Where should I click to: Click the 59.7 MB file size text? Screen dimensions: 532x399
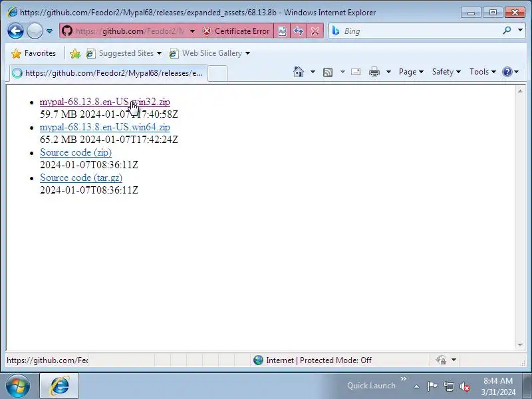pos(59,114)
